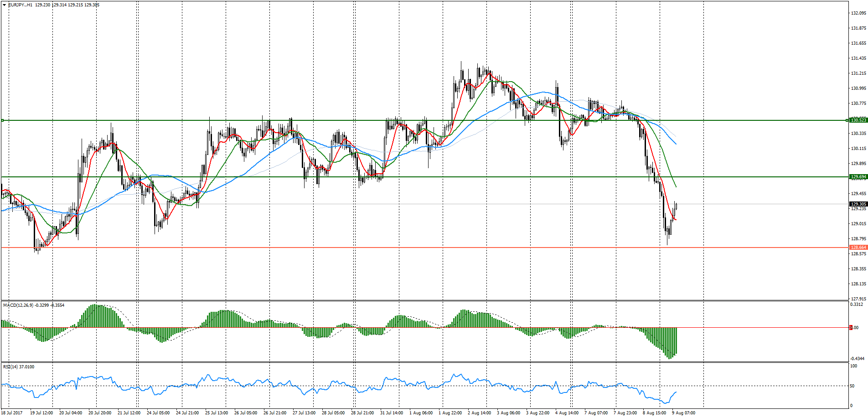Click the RSI 50 level scale label
868x418 pixels.
point(852,386)
